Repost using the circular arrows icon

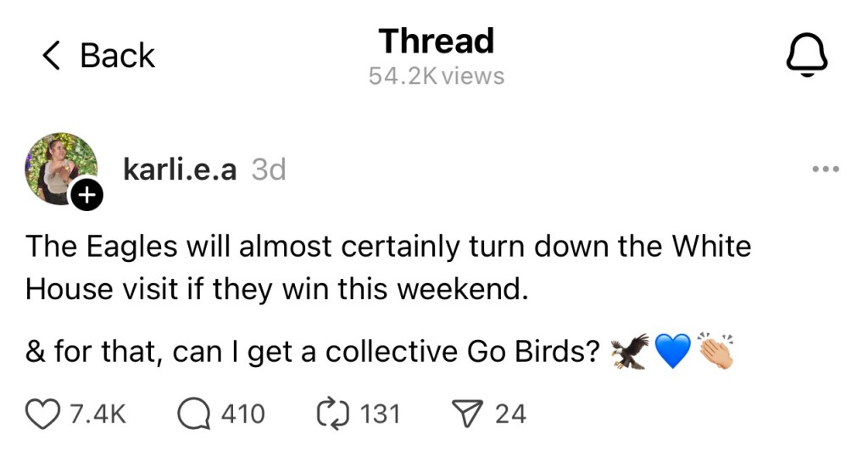tap(331, 414)
